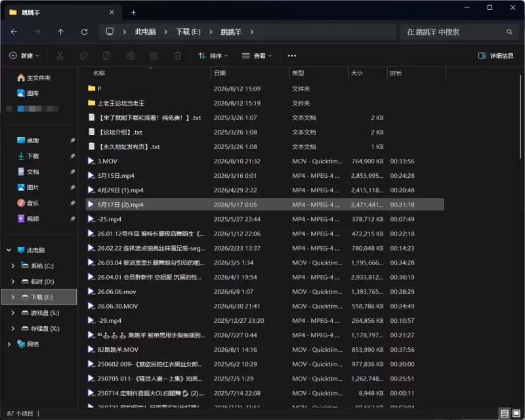The width and height of the screenshot is (525, 420).
Task: Close the 跳跳羊 tab
Action: coord(112,12)
